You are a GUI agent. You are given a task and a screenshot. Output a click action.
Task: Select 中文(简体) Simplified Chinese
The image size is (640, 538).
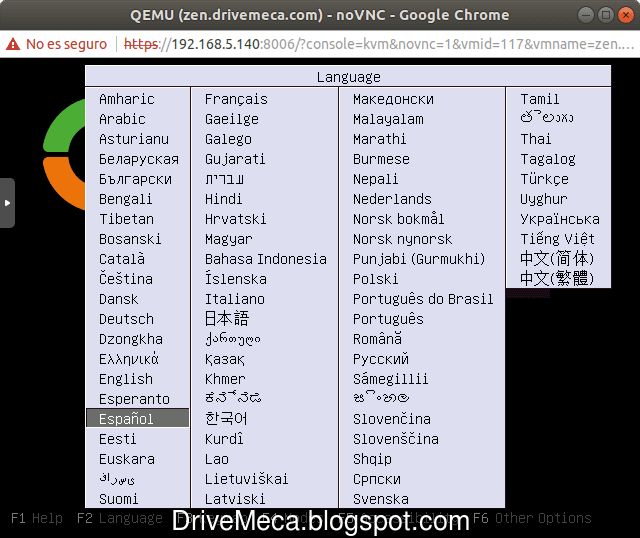pyautogui.click(x=557, y=258)
